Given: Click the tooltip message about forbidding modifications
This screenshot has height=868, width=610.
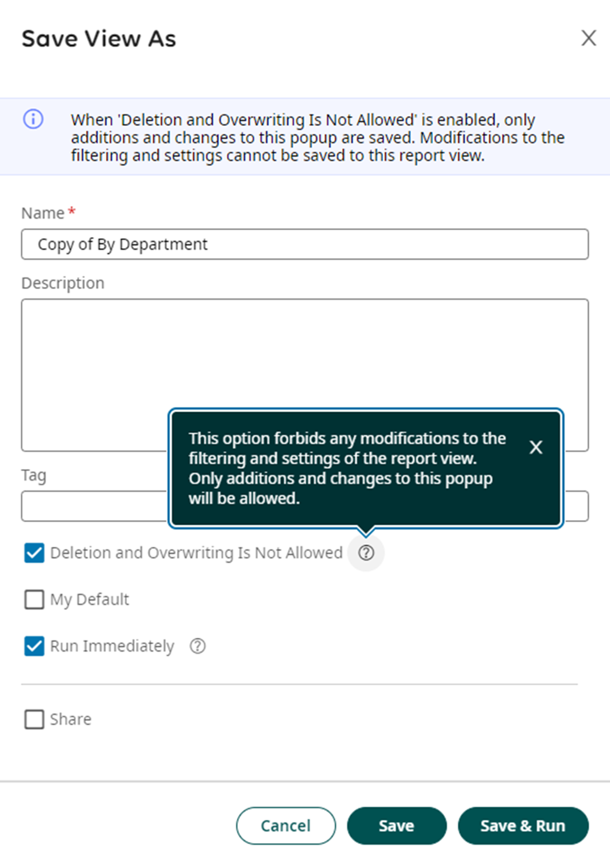Looking at the screenshot, I should click(347, 468).
